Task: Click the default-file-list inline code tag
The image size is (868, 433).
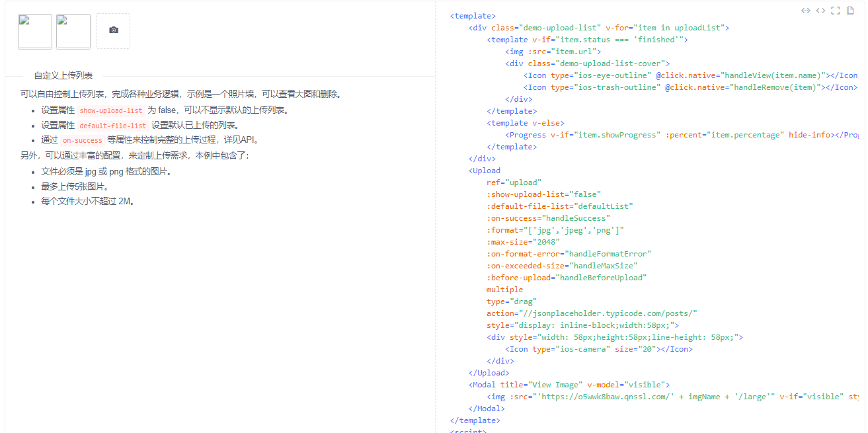Action: 113,126
